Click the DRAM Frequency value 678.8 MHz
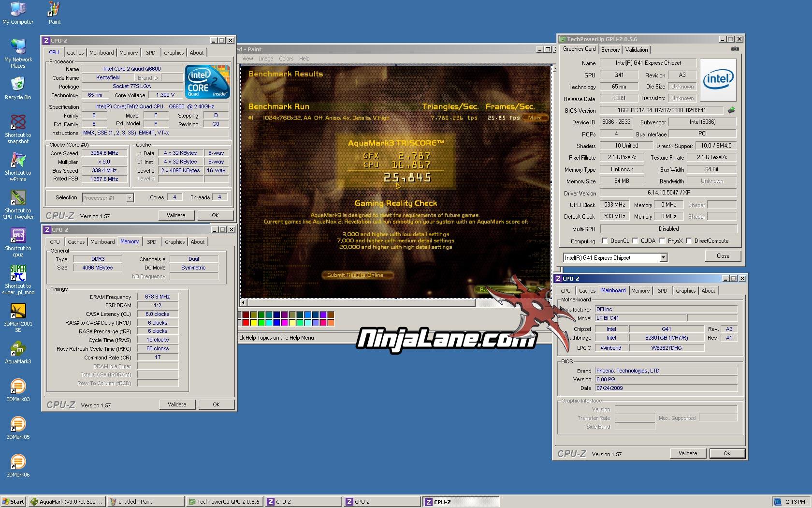This screenshot has width=812, height=508. (x=158, y=297)
